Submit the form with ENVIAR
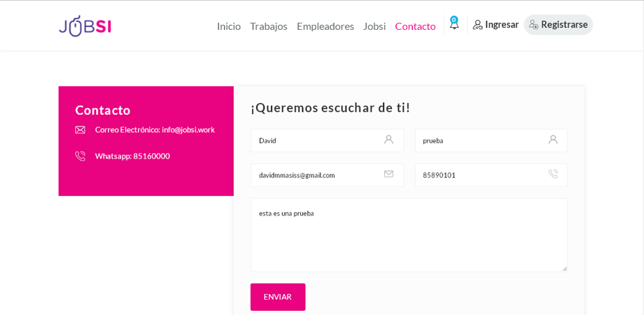The height and width of the screenshot is (315, 644). click(278, 297)
